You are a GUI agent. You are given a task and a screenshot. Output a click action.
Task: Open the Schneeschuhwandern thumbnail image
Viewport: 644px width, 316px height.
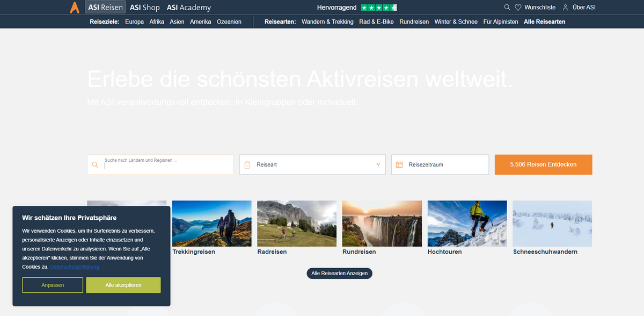click(552, 224)
